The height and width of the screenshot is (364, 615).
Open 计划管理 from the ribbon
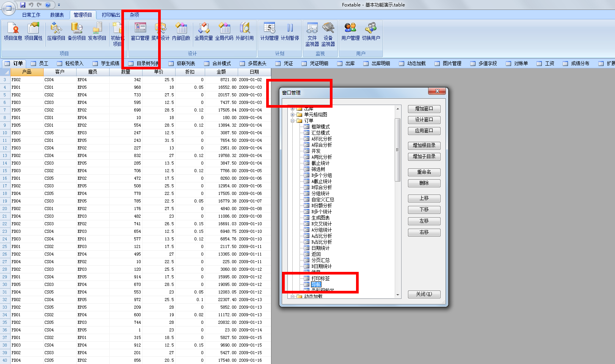269,31
